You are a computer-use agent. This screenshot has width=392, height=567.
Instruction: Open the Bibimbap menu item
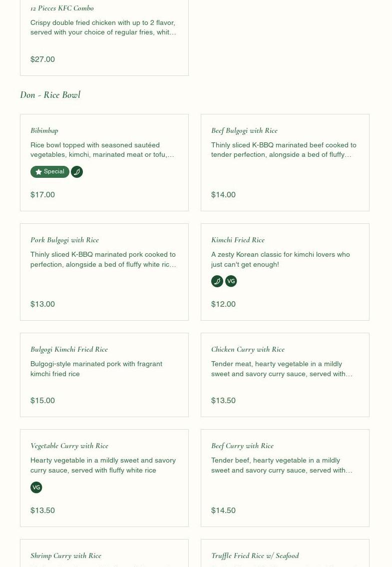[x=44, y=130]
